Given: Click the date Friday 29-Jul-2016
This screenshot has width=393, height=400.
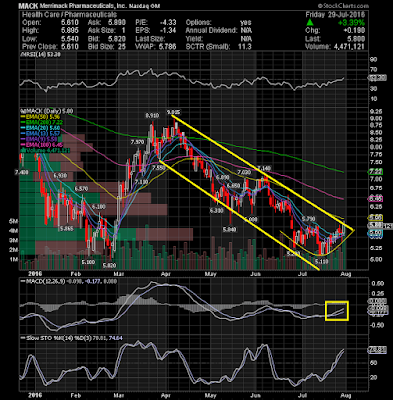Looking at the screenshot, I should click(335, 14).
